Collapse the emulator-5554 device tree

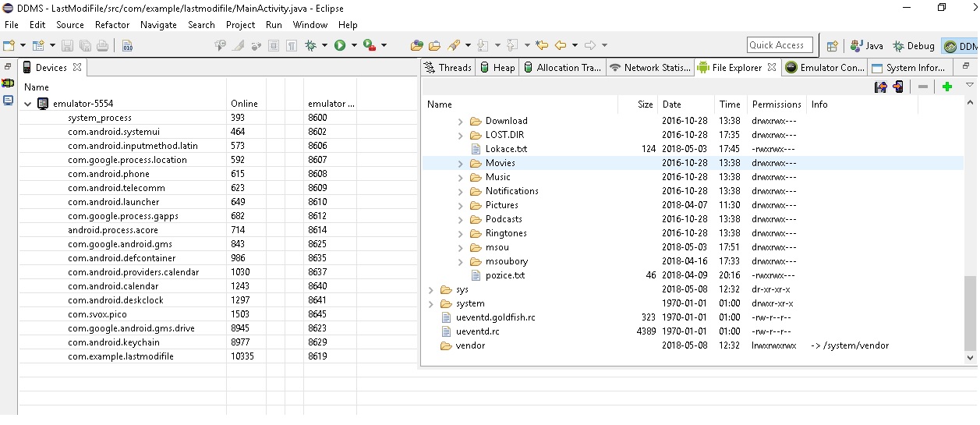(x=28, y=104)
